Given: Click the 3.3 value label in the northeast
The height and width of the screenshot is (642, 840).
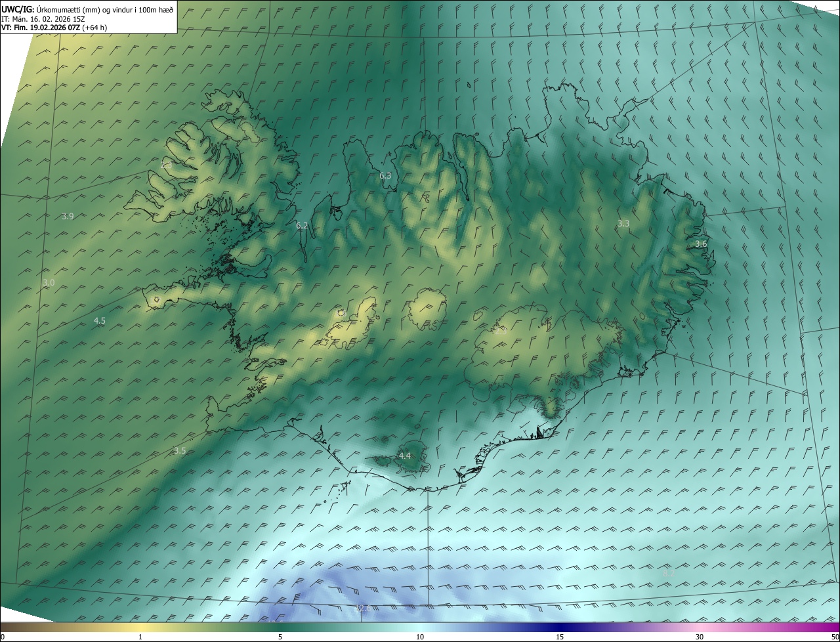Looking at the screenshot, I should click(x=623, y=224).
